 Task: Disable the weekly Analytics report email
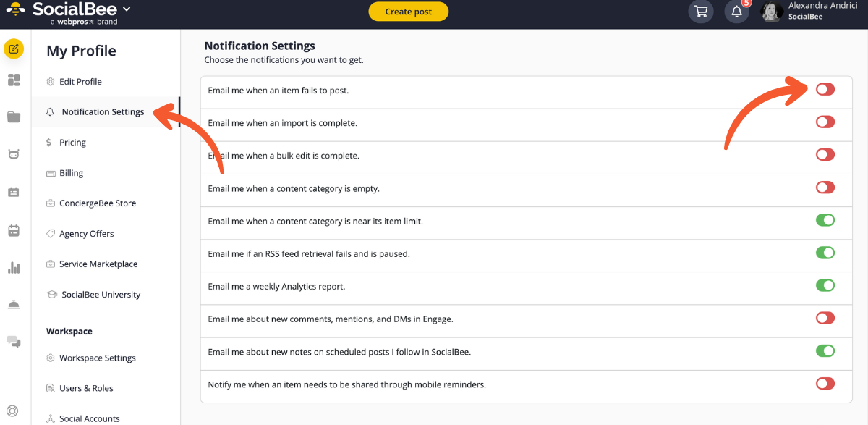(825, 285)
